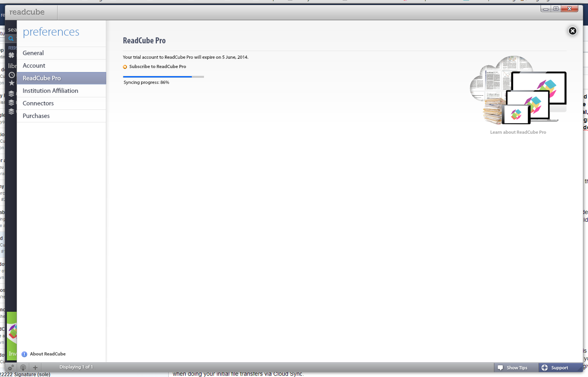Open the Purchases preferences section

click(61, 116)
